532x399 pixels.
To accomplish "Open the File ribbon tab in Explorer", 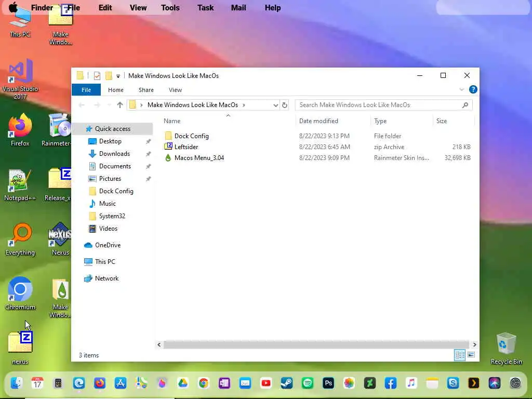I will tap(86, 90).
